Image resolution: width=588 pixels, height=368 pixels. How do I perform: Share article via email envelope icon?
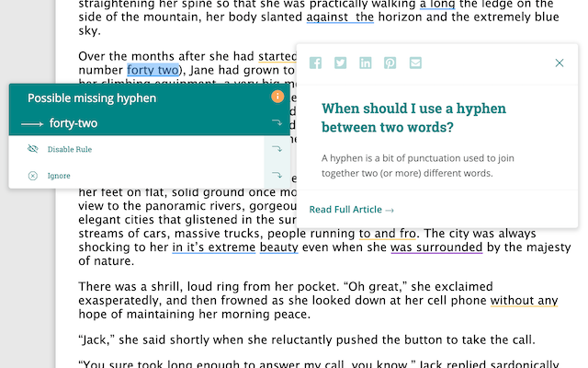(415, 63)
